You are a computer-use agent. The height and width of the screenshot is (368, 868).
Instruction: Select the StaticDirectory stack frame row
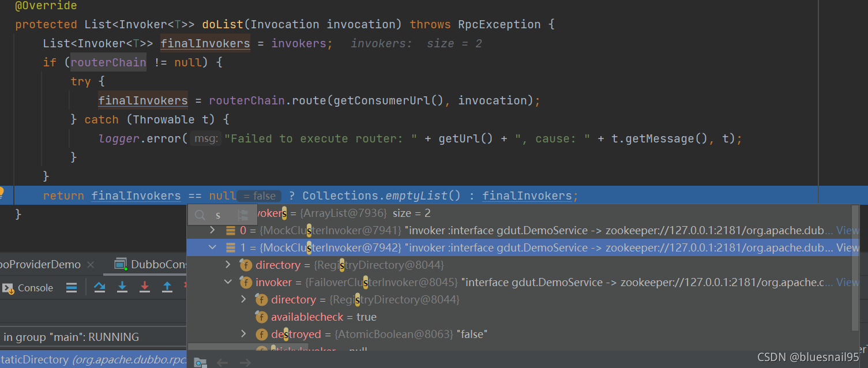[93, 360]
